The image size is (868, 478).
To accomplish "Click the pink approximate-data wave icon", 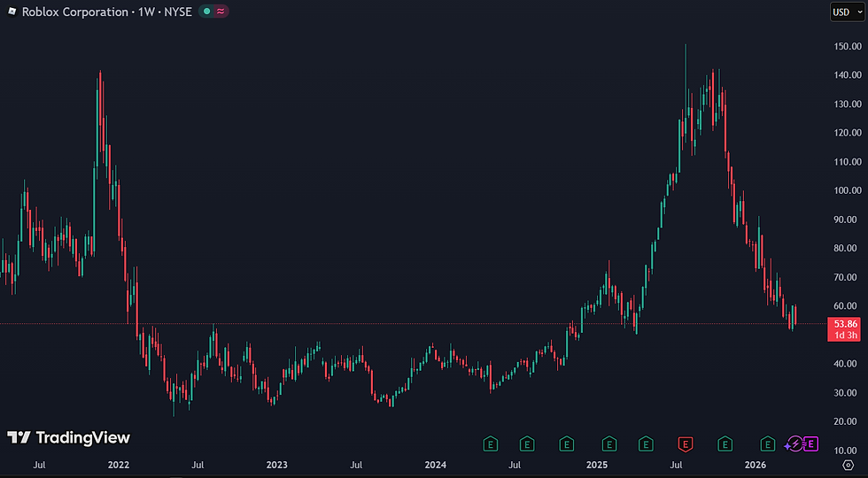I will tap(221, 11).
